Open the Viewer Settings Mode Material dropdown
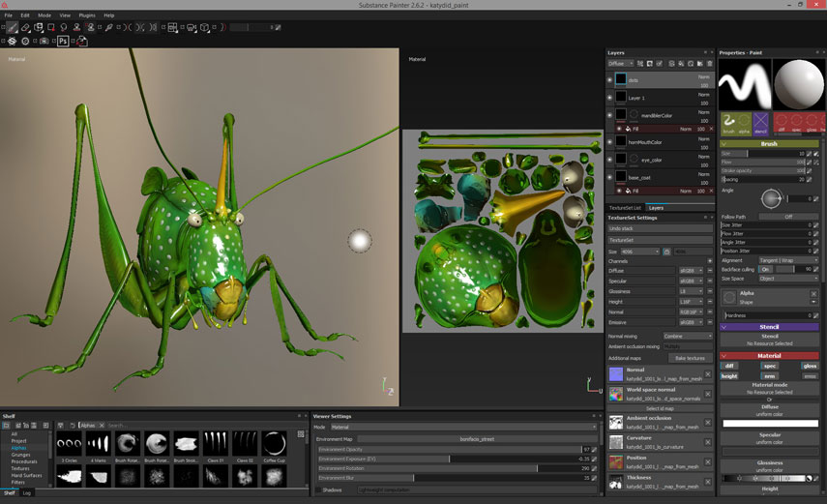827x504 pixels. pyautogui.click(x=463, y=427)
